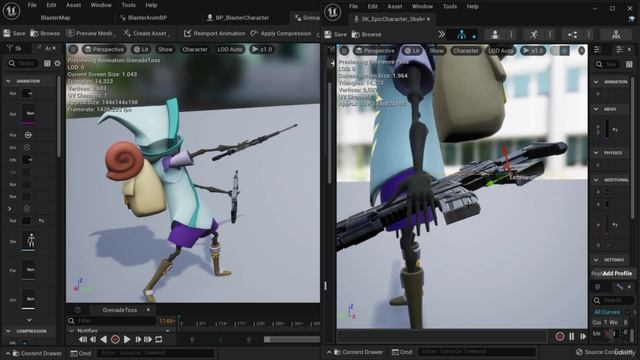Collapse Settings section in right panel

(x=596, y=260)
